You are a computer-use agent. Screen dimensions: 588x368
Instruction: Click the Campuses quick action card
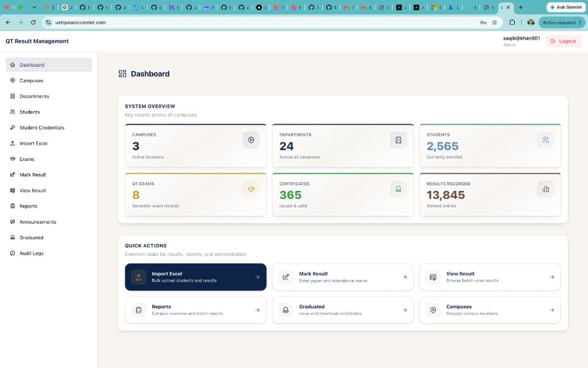click(x=490, y=310)
